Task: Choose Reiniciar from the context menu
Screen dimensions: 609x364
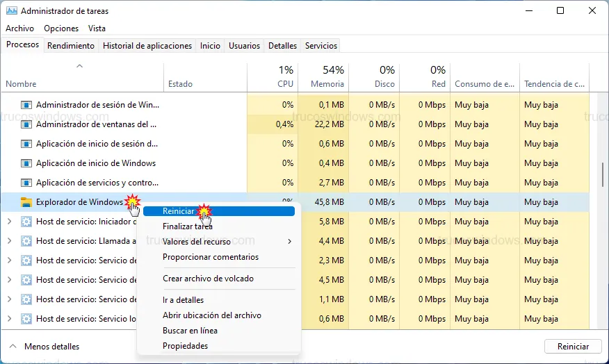Action: coord(179,211)
